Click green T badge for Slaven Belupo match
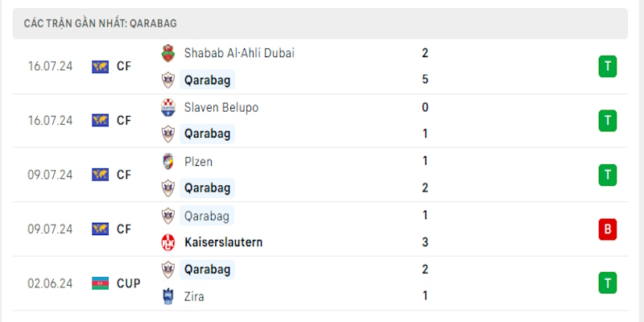644x322 pixels. 607,120
